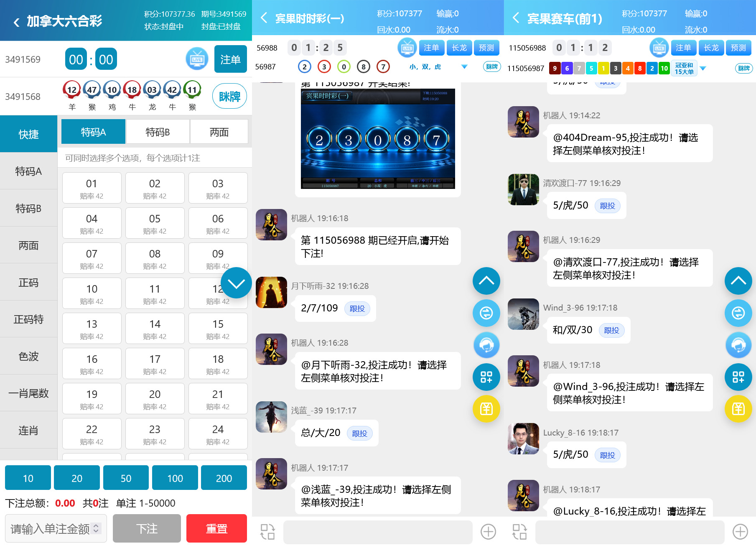Select number 22 bet cell

pyautogui.click(x=92, y=434)
